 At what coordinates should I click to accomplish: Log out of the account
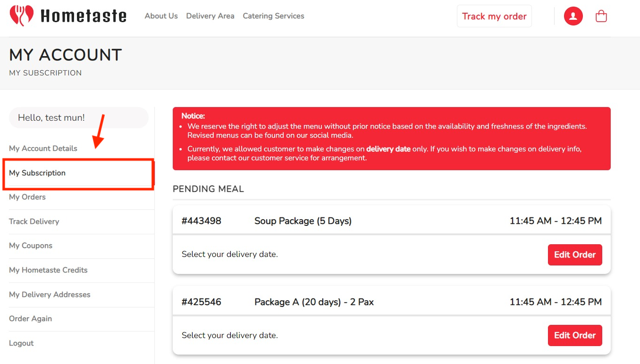click(x=21, y=343)
